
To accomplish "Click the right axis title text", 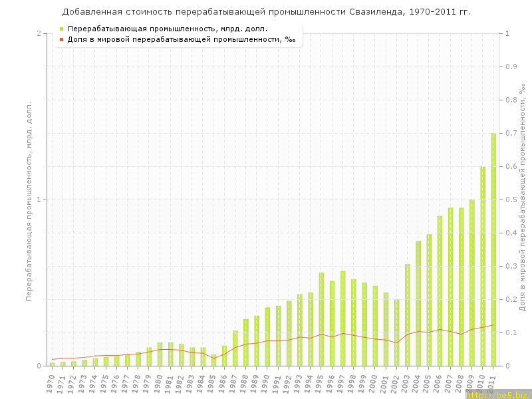I will coord(521,199).
